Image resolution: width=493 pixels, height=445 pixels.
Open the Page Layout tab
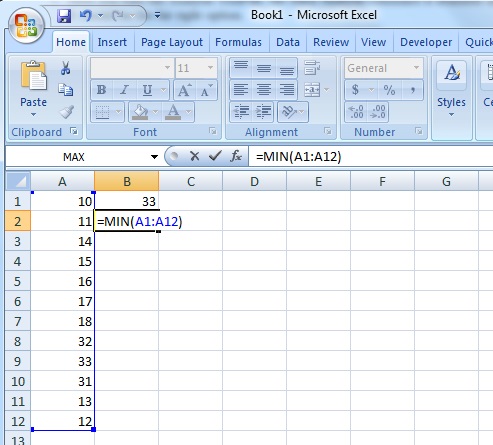pyautogui.click(x=172, y=42)
